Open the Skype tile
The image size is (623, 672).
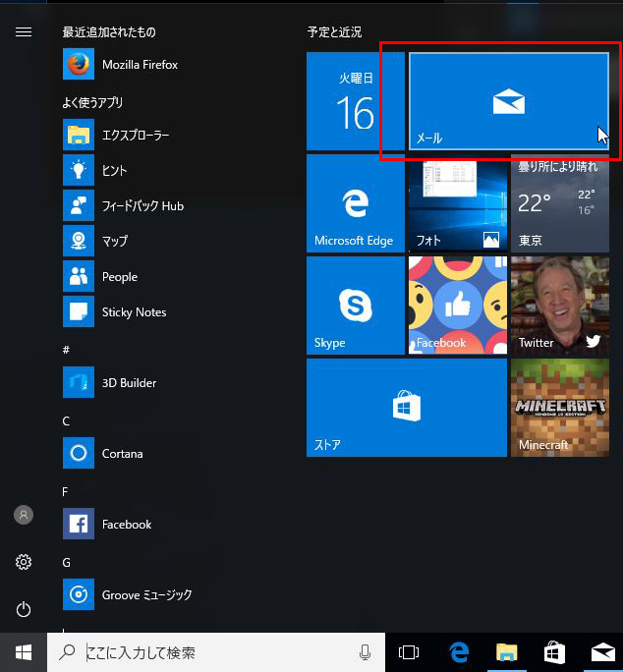[356, 306]
